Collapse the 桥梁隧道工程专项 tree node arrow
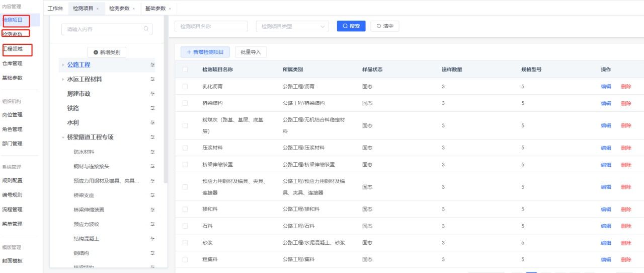Viewport: 644px width, 273px height. coord(63,137)
